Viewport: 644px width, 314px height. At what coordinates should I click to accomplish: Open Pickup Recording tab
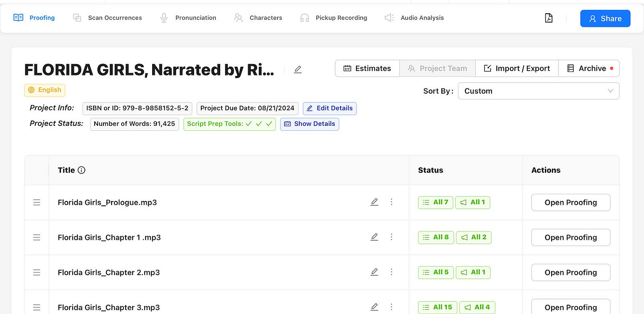point(333,18)
